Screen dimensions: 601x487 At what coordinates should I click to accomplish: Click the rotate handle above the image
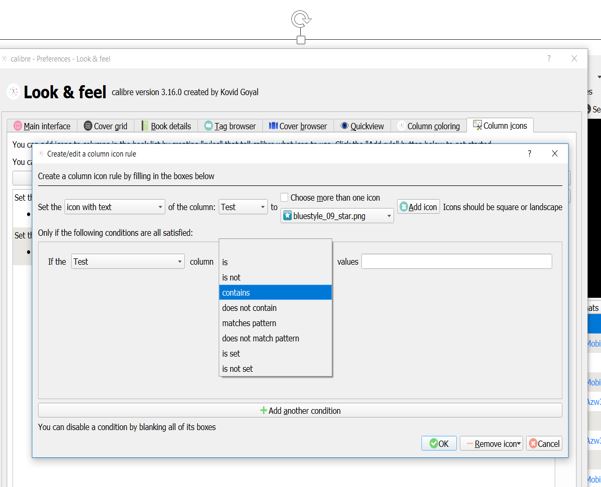pos(300,19)
